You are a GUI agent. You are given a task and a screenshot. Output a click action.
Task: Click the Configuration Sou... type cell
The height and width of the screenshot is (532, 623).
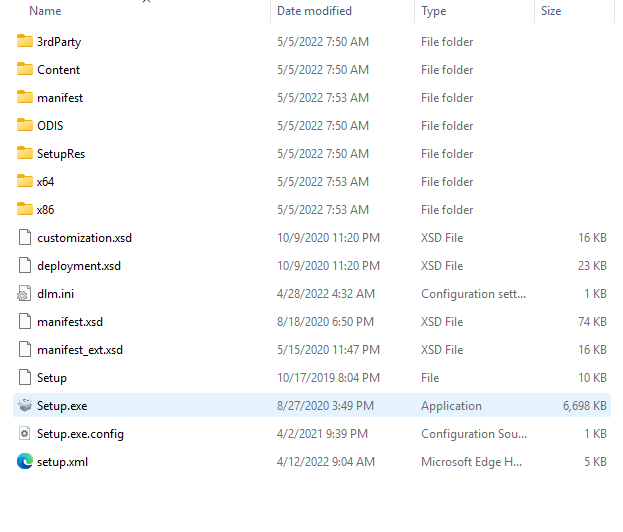pos(474,434)
